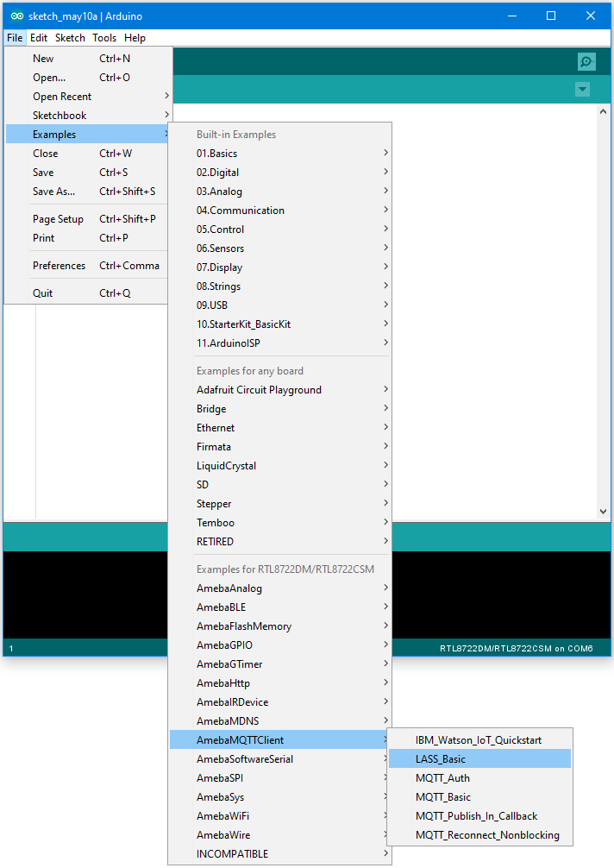Image resolution: width=614 pixels, height=868 pixels.
Task: Load the MQTT_Basic example
Action: [x=479, y=797]
